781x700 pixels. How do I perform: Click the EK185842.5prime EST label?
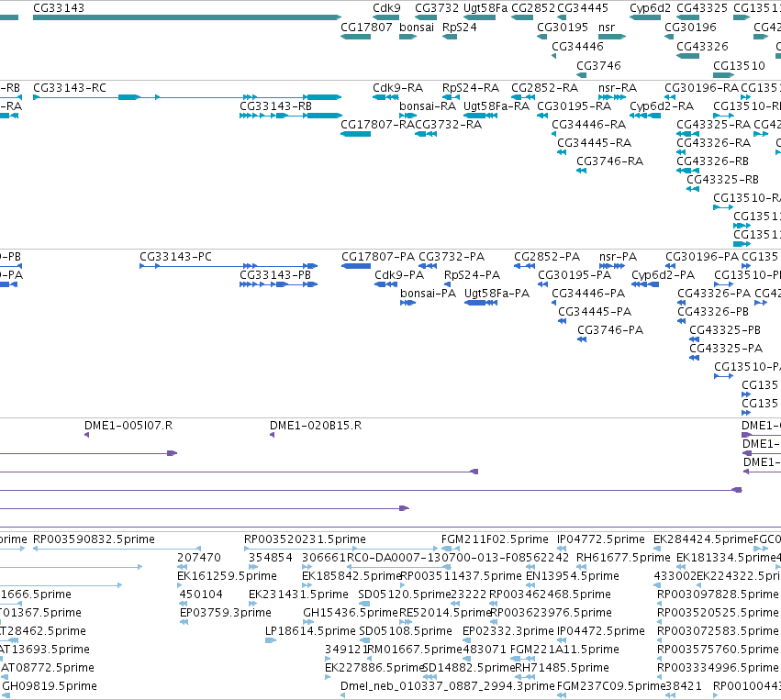click(x=351, y=576)
